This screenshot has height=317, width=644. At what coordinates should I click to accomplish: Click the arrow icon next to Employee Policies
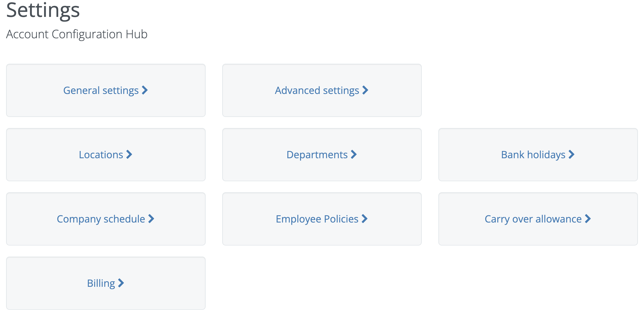tap(365, 219)
